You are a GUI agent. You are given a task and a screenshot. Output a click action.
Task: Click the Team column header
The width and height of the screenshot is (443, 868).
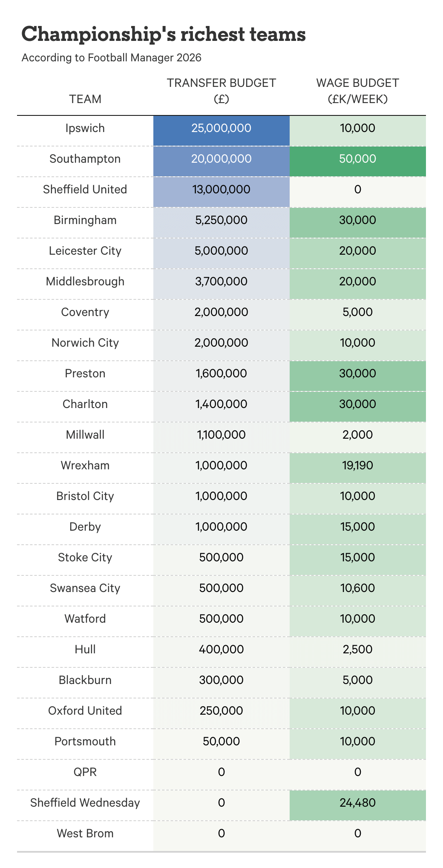coord(85,99)
